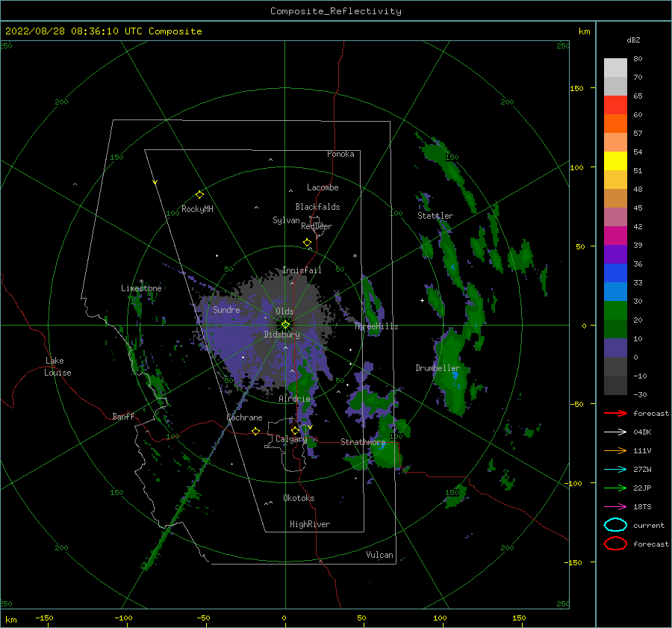Select the 39-36 dBZ purple swatch

tap(615, 254)
